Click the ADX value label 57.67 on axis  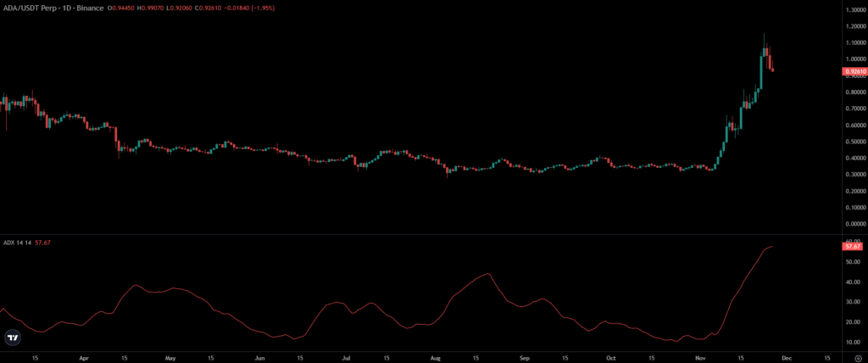(854, 246)
